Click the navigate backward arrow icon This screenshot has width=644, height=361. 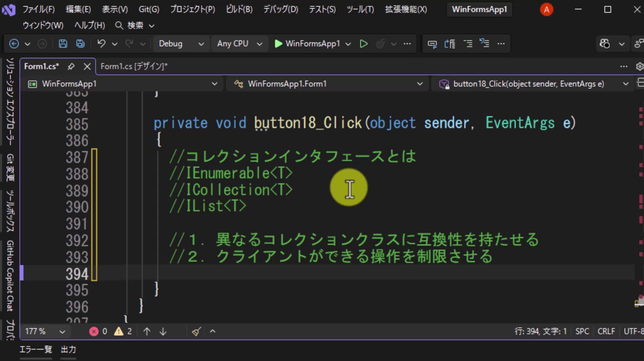[x=14, y=44]
